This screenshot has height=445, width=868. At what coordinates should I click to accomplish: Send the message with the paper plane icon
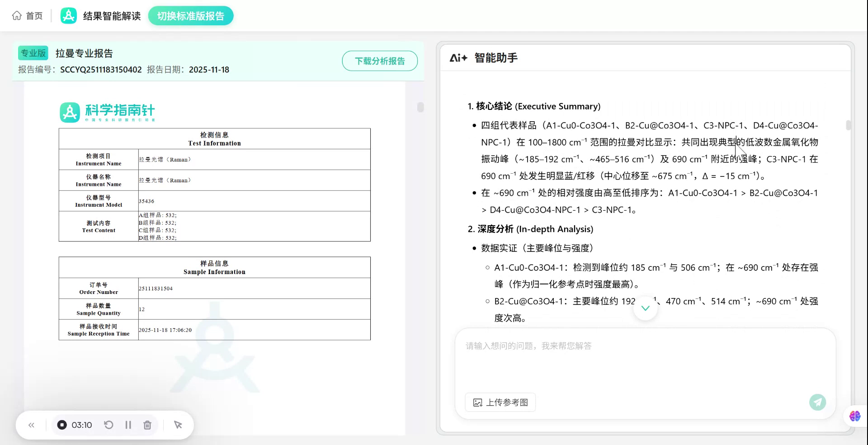[817, 402]
